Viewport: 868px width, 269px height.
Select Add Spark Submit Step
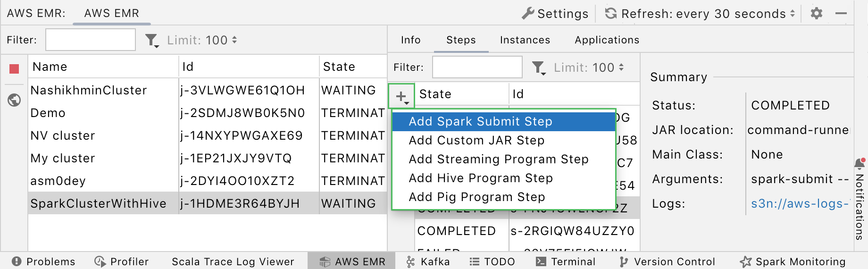click(504, 121)
